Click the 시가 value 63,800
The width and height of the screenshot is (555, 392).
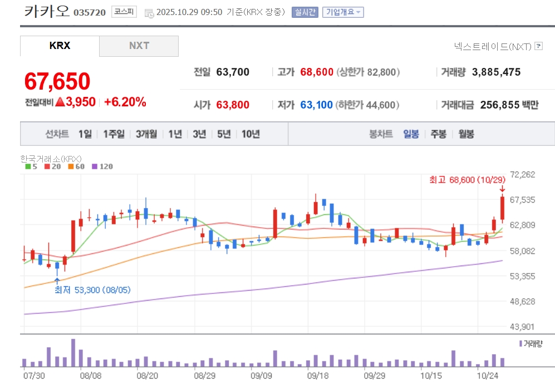coord(233,105)
